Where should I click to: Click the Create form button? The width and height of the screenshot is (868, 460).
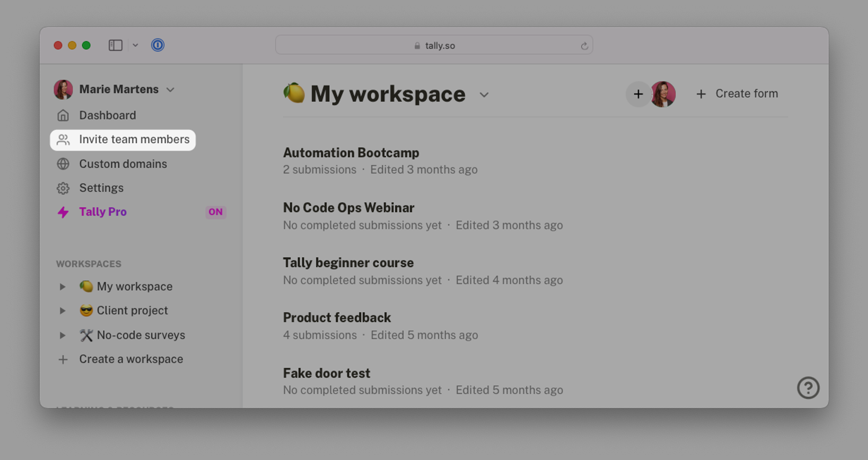click(x=737, y=94)
